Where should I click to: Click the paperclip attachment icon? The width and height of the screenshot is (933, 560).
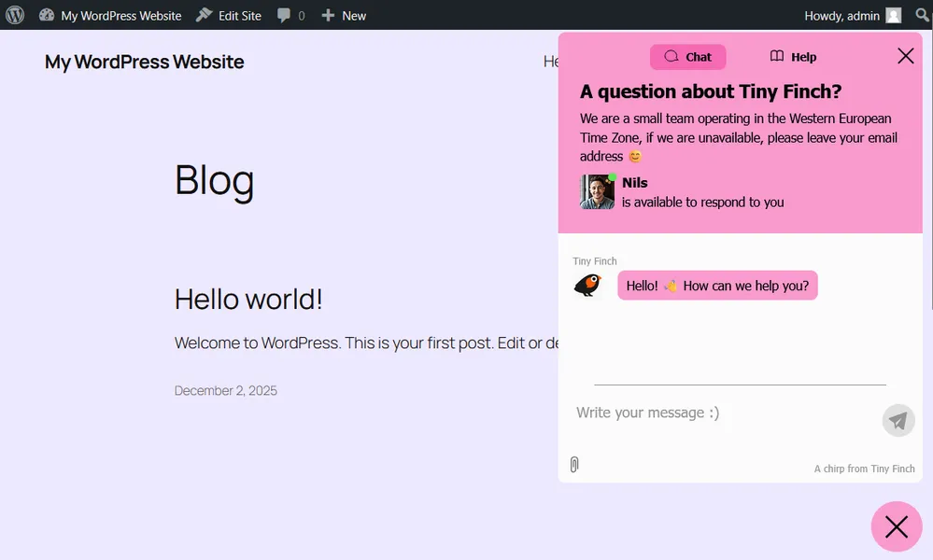coord(574,464)
